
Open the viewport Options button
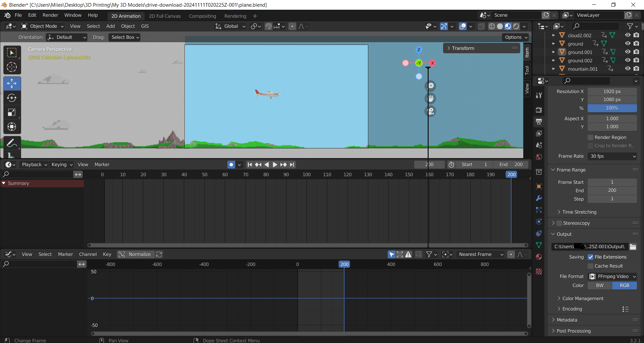tap(516, 37)
